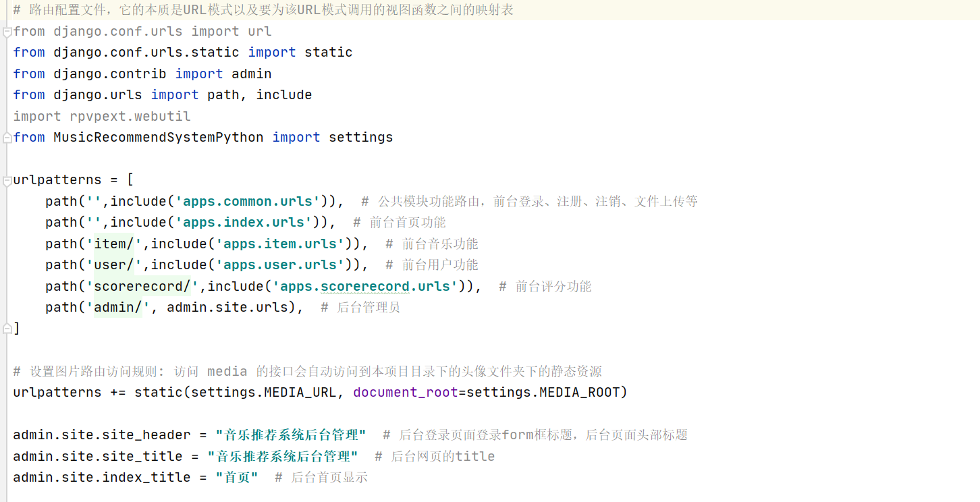Image resolution: width=980 pixels, height=502 pixels.
Task: Click string "音乐推荐系统后台管理" on site_header line
Action: point(291,435)
